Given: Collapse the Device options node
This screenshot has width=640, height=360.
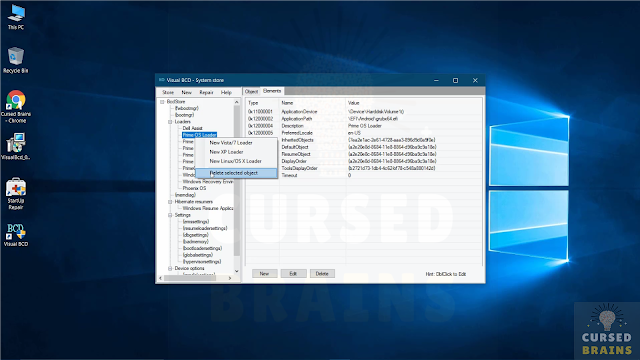Looking at the screenshot, I should click(170, 268).
